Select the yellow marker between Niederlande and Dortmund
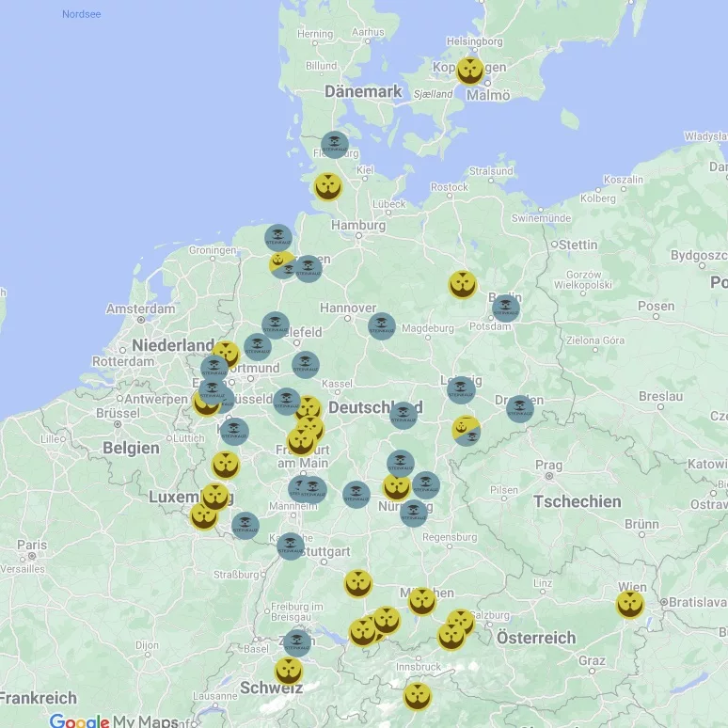Screen dimensions: 728x728 pyautogui.click(x=226, y=355)
